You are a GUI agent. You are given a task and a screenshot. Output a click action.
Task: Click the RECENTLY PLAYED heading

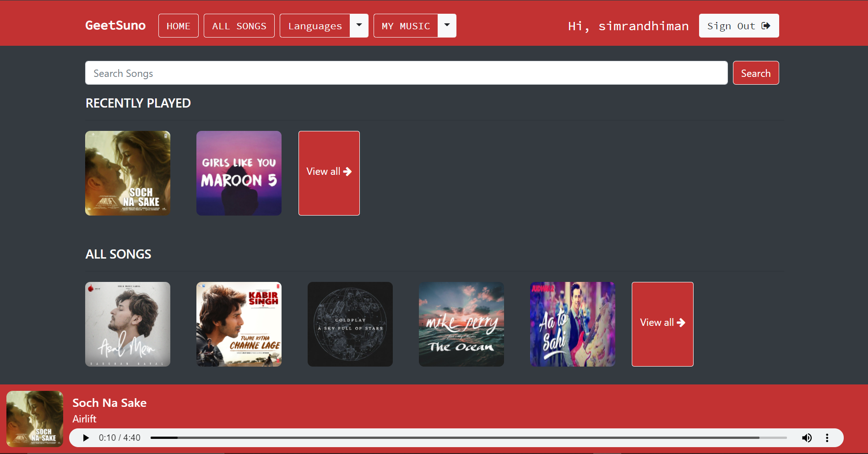(x=138, y=103)
